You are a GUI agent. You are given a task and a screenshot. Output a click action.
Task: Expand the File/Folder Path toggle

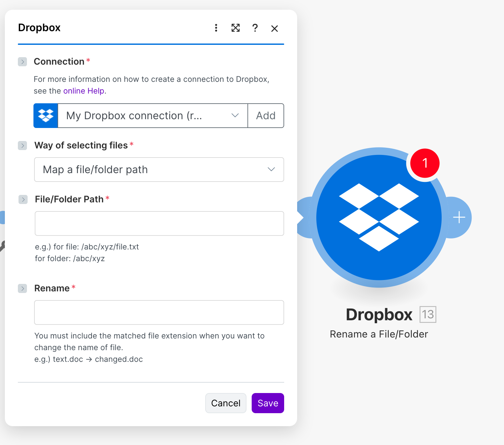[23, 199]
